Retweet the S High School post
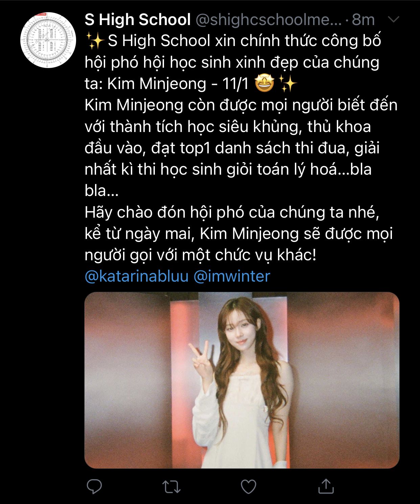 [171, 487]
